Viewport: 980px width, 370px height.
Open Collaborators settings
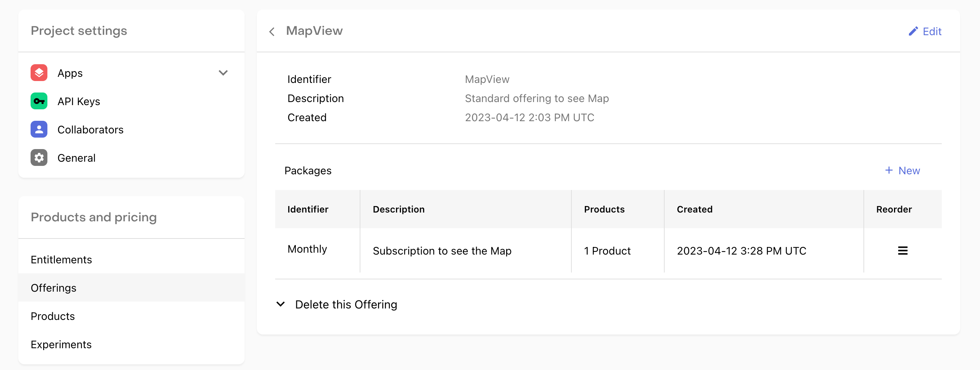point(131,129)
